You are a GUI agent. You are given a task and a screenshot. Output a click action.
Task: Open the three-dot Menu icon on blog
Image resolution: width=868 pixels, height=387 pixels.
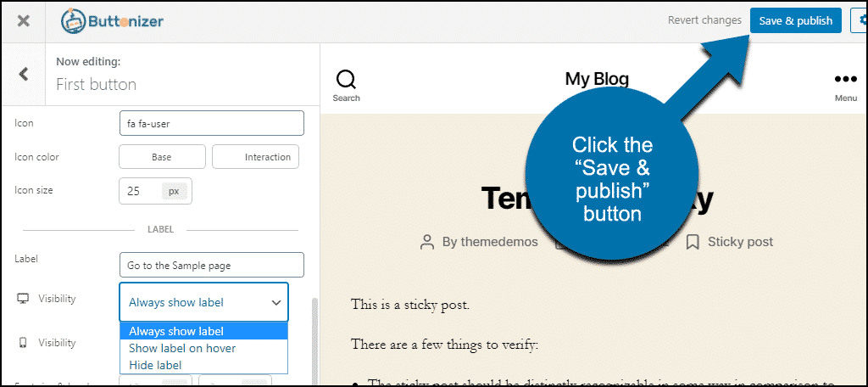[845, 80]
